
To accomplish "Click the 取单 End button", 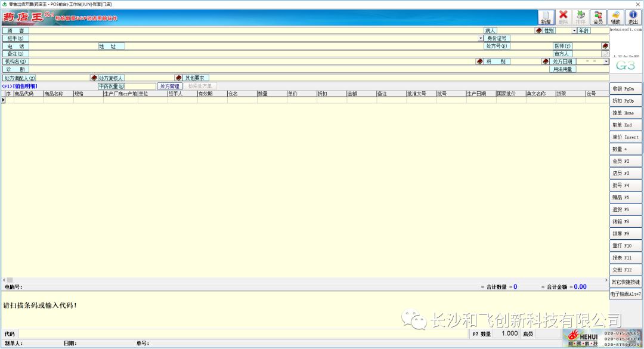I will click(x=626, y=125).
